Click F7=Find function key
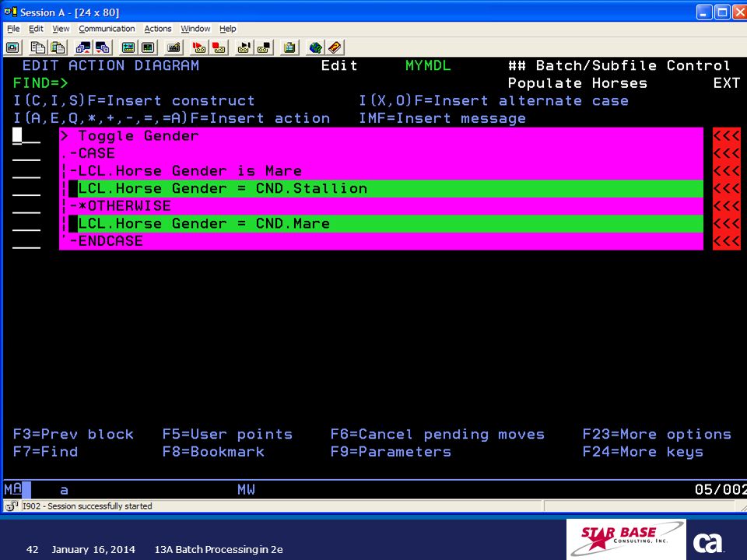 [45, 451]
